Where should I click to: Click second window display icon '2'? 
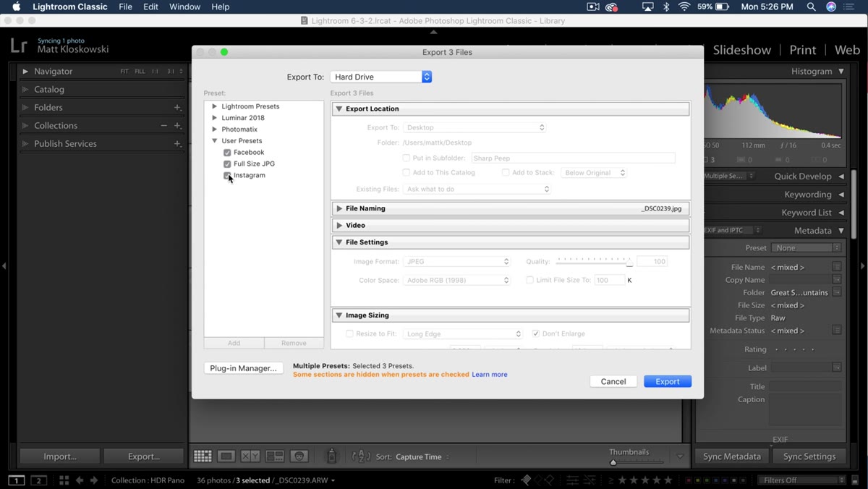click(39, 480)
